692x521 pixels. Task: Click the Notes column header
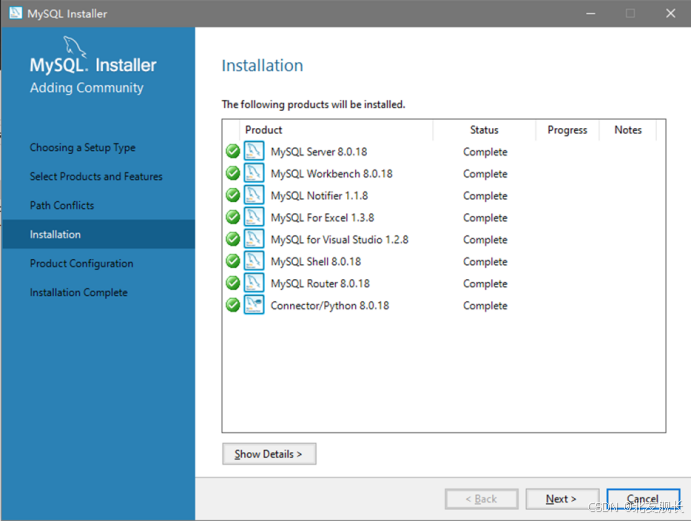[x=628, y=130]
